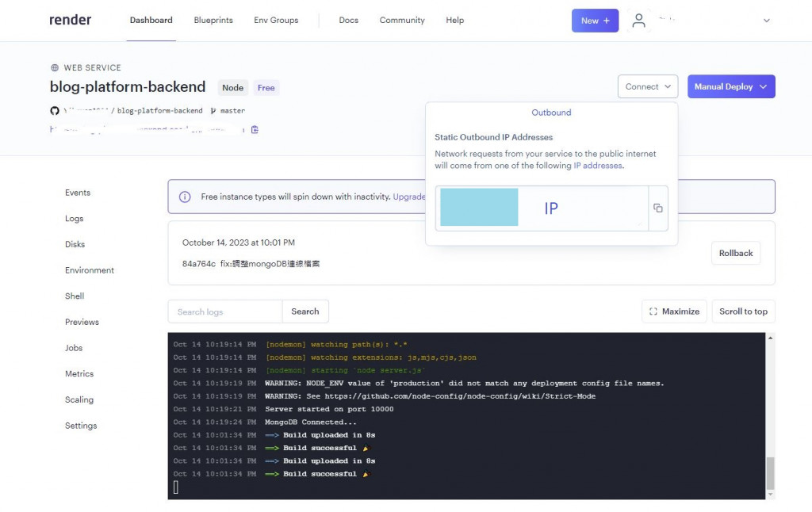Click the Upgrade link in the banner
Viewport: 812px width, 512px height.
408,197
